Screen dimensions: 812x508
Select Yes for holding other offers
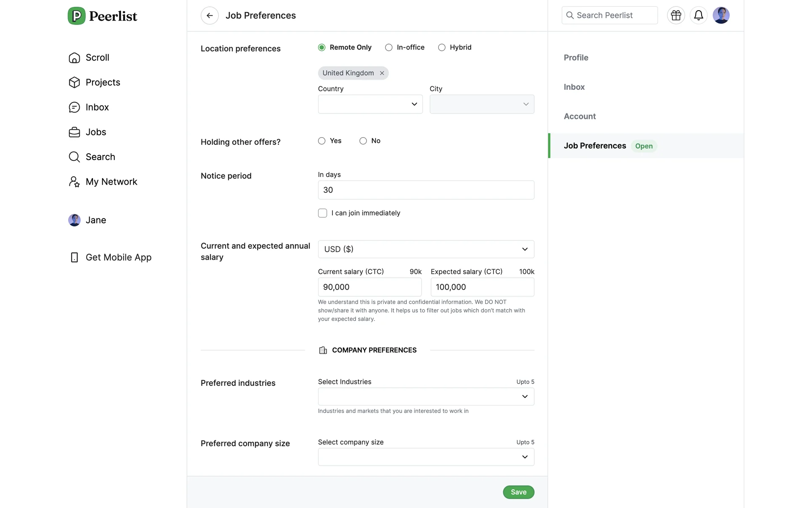pyautogui.click(x=322, y=141)
